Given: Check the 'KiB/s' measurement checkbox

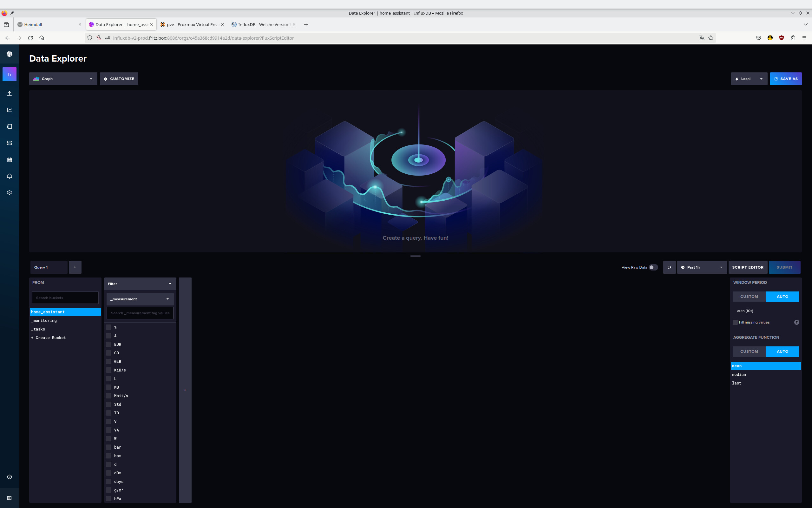Looking at the screenshot, I should point(109,370).
